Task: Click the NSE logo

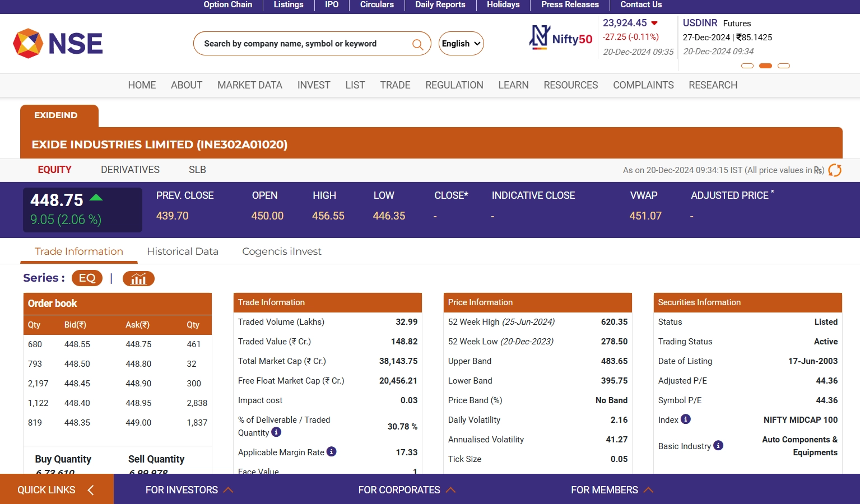Action: click(58, 44)
